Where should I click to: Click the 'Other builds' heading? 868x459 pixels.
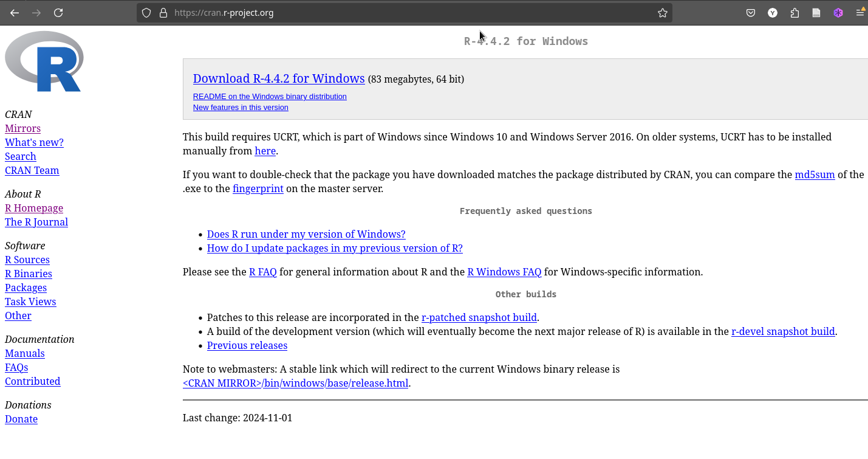click(526, 294)
